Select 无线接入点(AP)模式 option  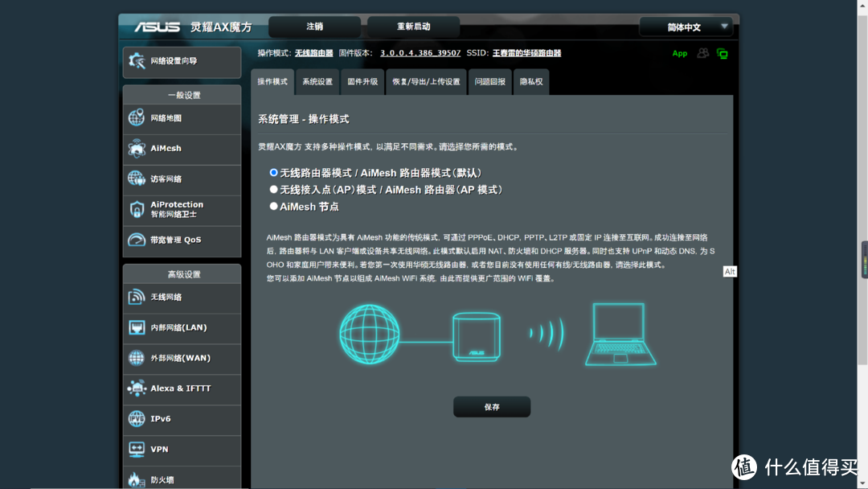tap(274, 189)
